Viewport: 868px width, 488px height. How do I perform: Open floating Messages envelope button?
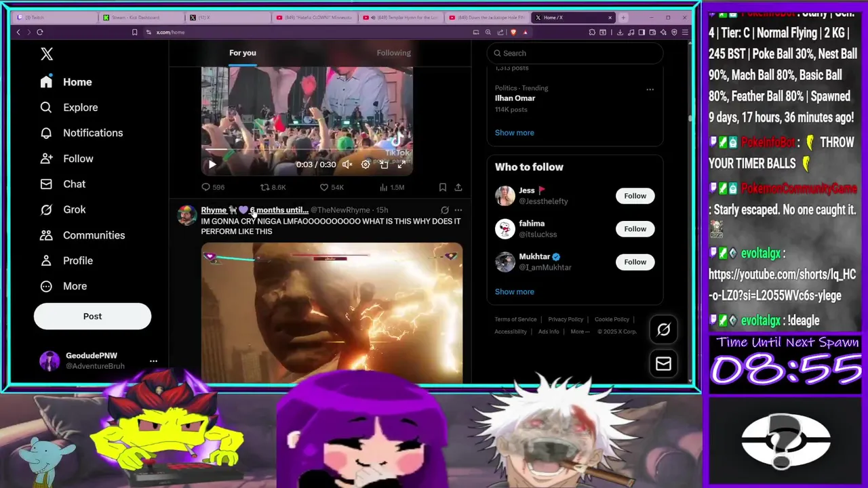click(x=663, y=364)
